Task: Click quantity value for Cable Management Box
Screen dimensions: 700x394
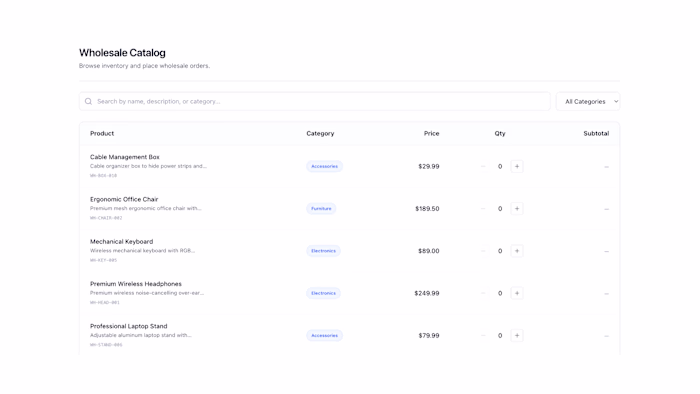Action: pyautogui.click(x=500, y=166)
